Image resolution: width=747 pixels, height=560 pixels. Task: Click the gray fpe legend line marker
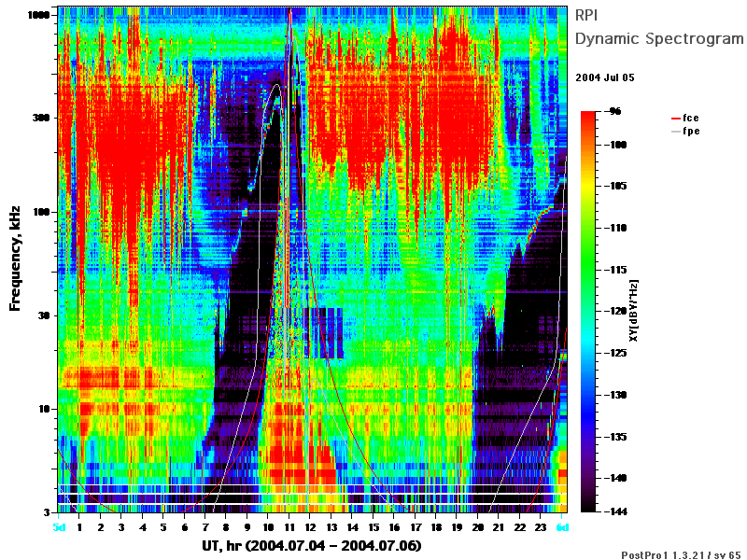676,132
